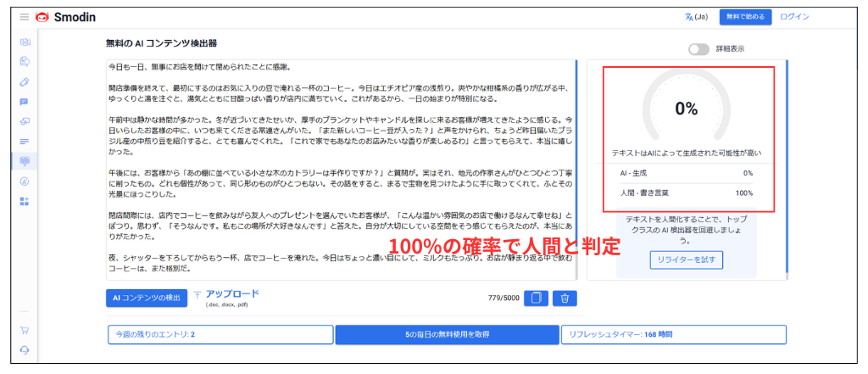The width and height of the screenshot is (868, 374).
Task: Click the 無料の AI コンテンツ検出器 heading
Action: pos(161,42)
